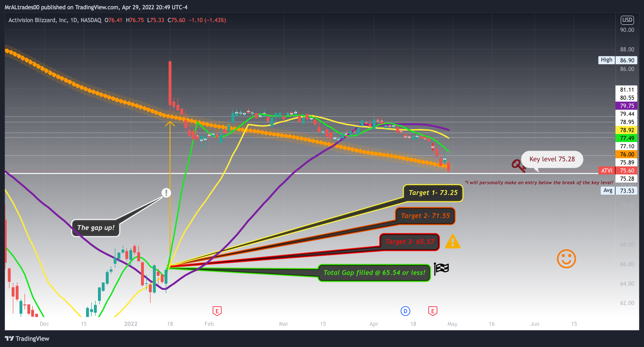Click the 77.10 price label
This screenshot has width=644, height=347.
click(x=626, y=146)
